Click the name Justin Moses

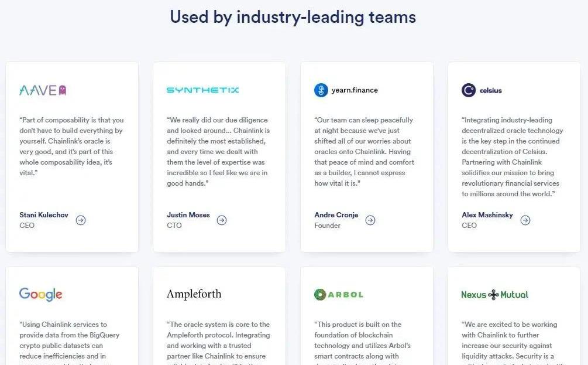tap(188, 215)
